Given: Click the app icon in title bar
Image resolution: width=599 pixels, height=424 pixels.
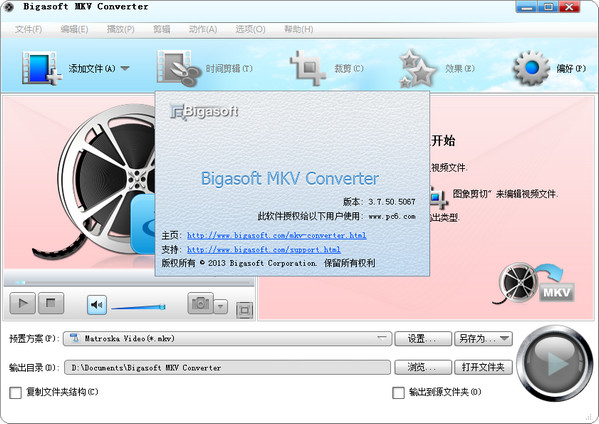Looking at the screenshot, I should (x=8, y=7).
